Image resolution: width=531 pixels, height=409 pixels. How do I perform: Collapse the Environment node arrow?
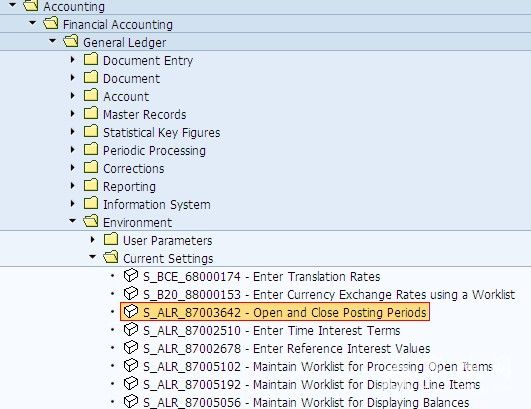pos(72,221)
